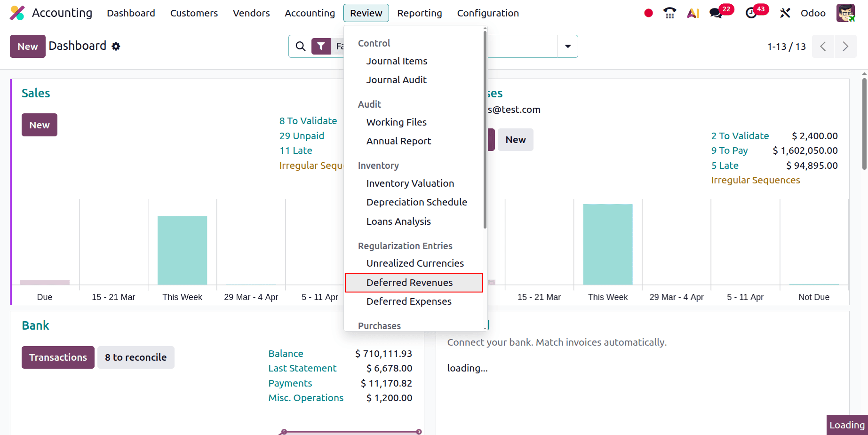Screen dimensions: 868x435
Task: Open Transactions in the Bank card
Action: click(57, 357)
